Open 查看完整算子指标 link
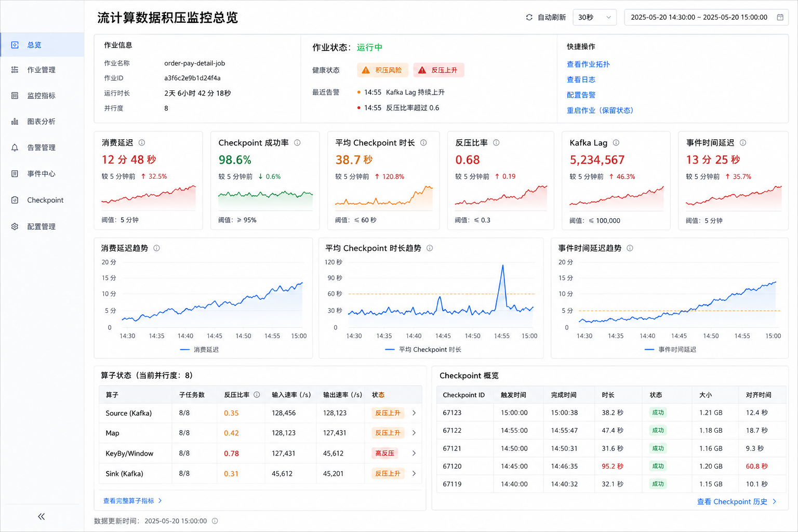Image resolution: width=798 pixels, height=532 pixels. (132, 501)
